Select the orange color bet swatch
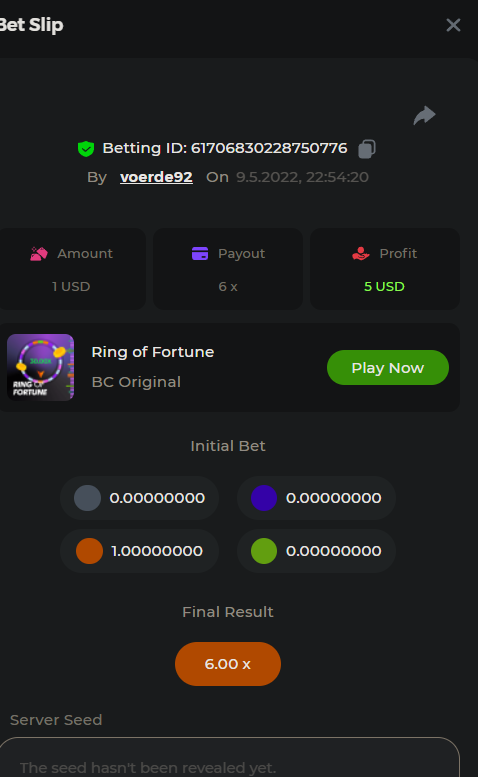 click(x=89, y=551)
